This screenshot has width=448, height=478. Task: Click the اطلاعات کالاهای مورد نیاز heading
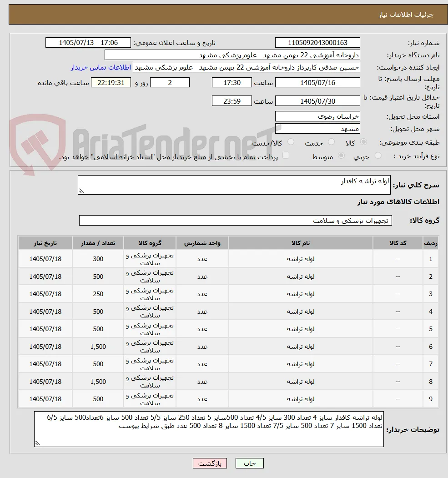point(398,202)
